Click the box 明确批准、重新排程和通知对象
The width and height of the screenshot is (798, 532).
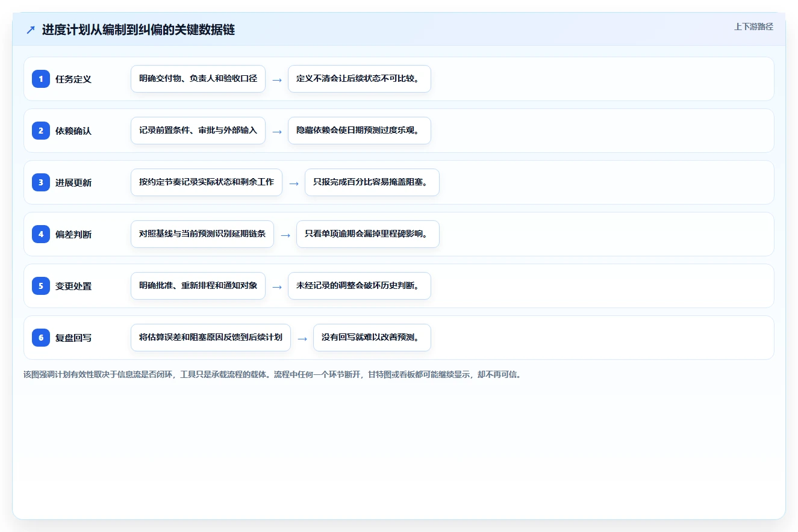tap(198, 286)
